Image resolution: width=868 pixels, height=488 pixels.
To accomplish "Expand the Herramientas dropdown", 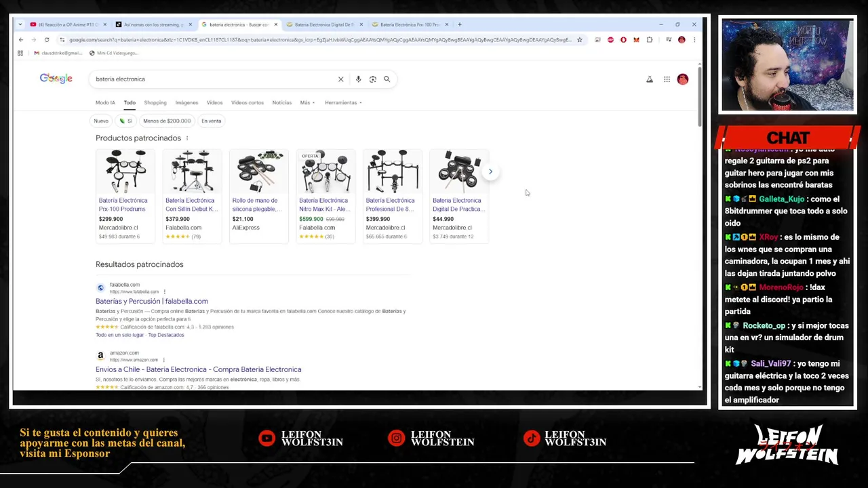I will [343, 102].
